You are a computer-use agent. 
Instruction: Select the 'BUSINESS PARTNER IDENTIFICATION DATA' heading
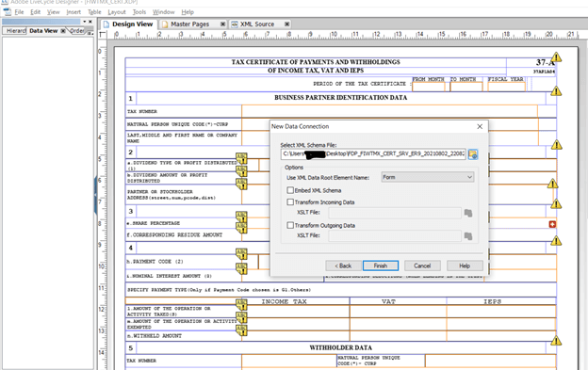point(340,98)
